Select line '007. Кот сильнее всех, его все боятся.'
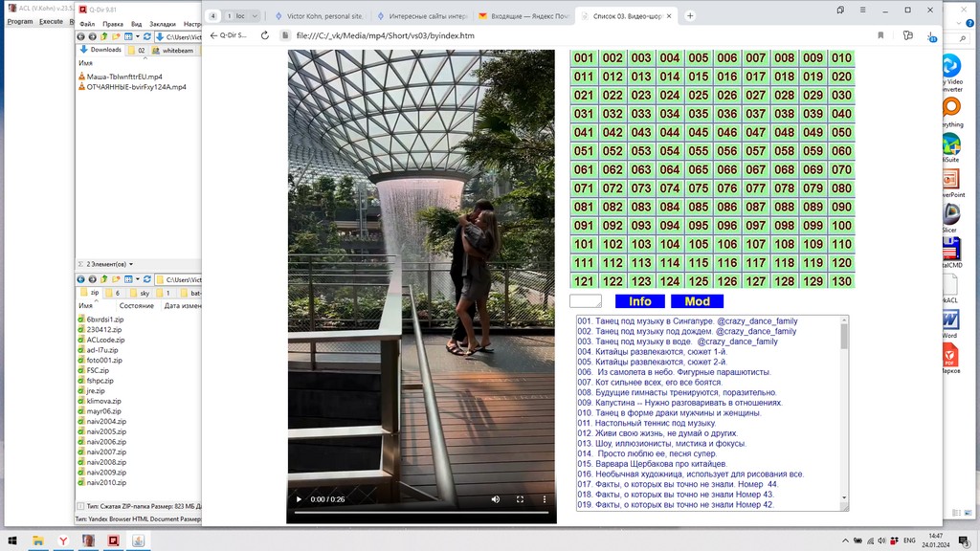 650,383
